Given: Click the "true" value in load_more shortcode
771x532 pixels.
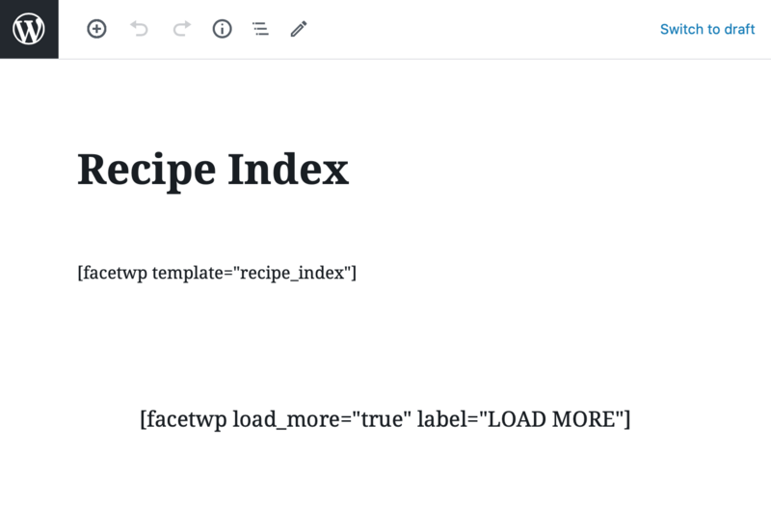Looking at the screenshot, I should pyautogui.click(x=382, y=419).
